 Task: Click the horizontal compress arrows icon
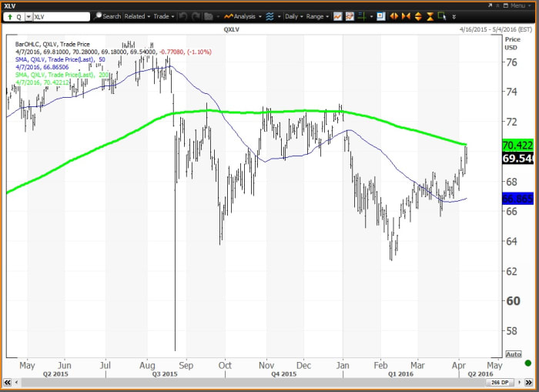pyautogui.click(x=405, y=16)
